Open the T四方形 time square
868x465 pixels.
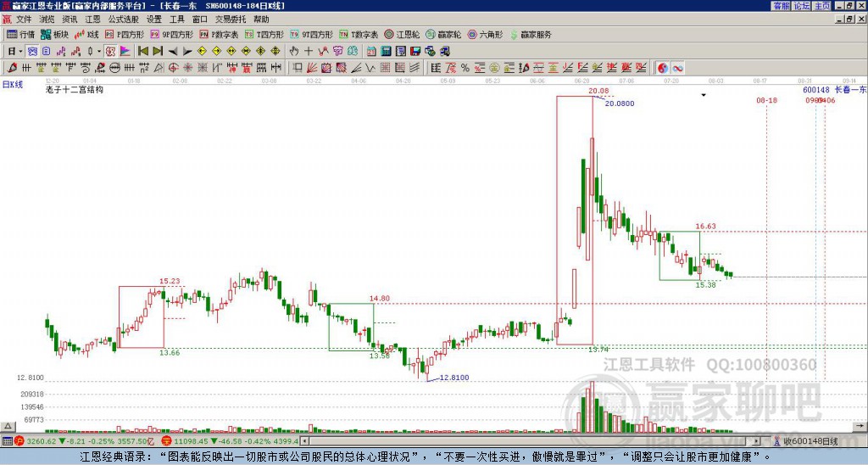(x=264, y=34)
